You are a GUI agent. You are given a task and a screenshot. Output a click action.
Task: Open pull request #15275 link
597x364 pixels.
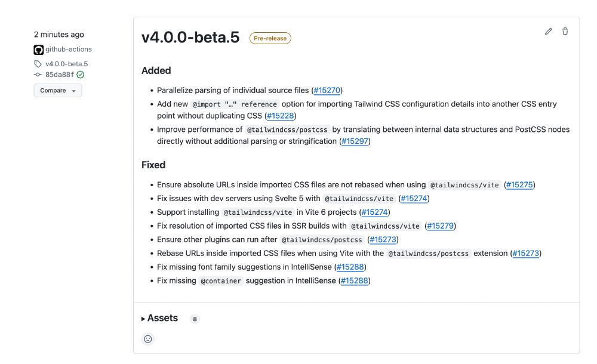pos(519,184)
